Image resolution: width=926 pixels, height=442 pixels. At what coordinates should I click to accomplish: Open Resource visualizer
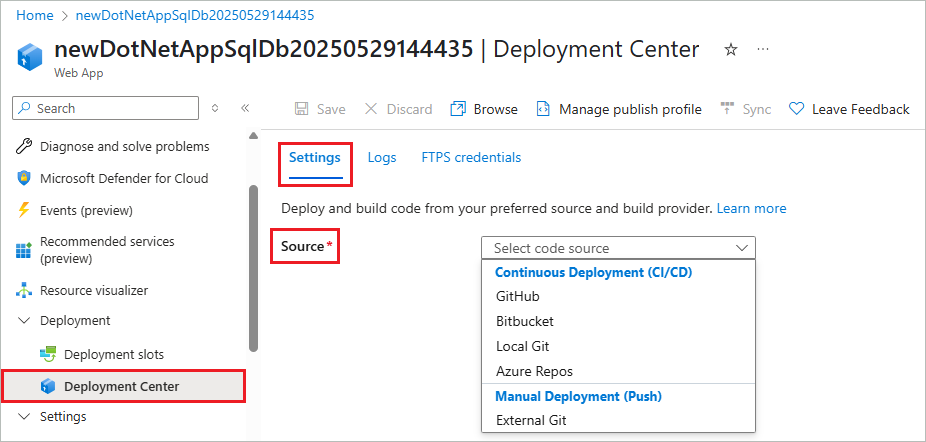tap(93, 290)
